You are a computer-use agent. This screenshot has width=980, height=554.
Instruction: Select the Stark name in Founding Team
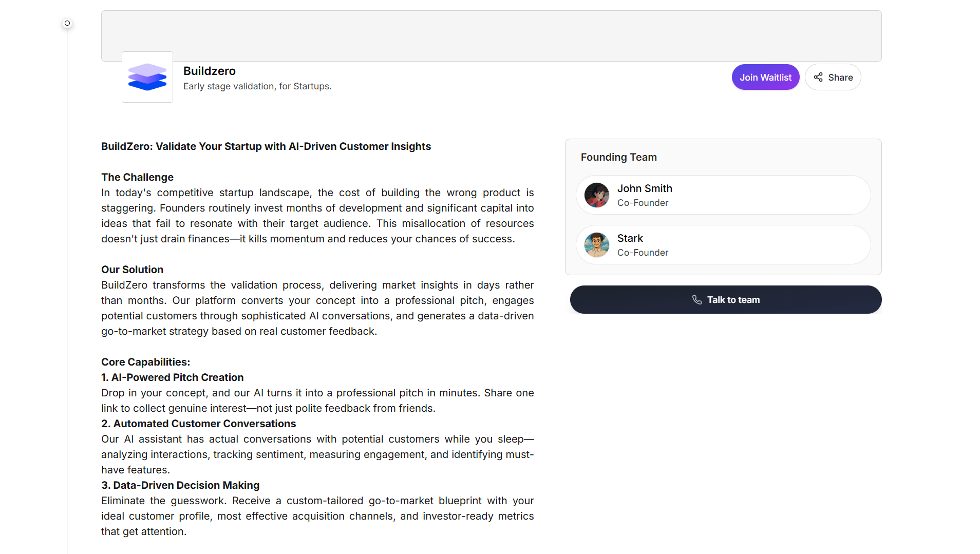(x=630, y=238)
